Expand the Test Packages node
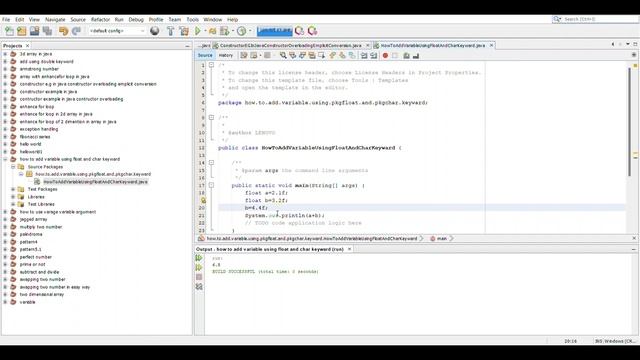This screenshot has width=640, height=360. point(13,189)
